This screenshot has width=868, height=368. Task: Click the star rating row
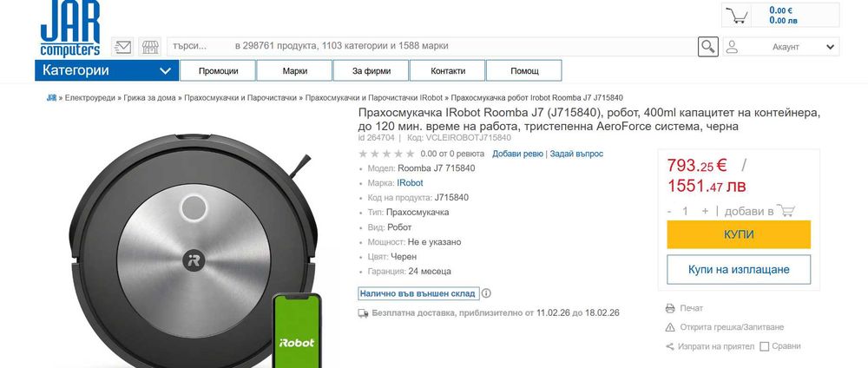coord(386,154)
